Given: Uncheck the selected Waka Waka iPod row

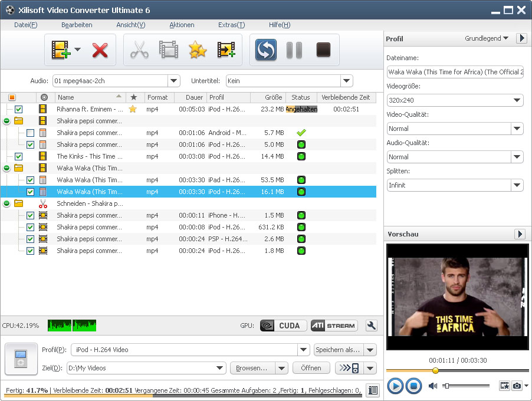Looking at the screenshot, I should coord(30,192).
